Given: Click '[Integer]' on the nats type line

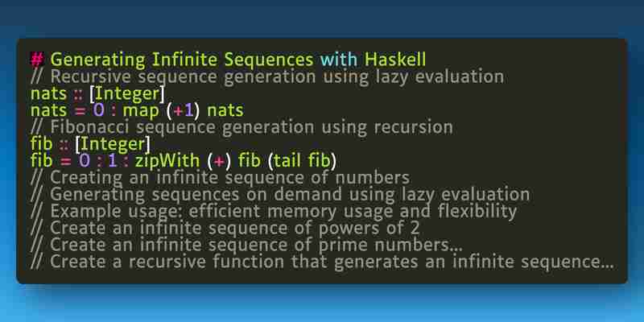Looking at the screenshot, I should pos(127,94).
